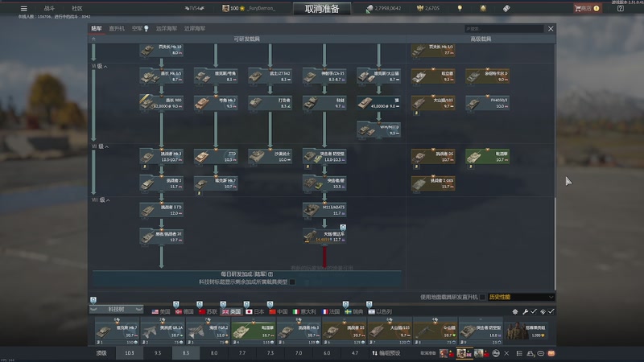Image resolution: width=644 pixels, height=362 pixels.
Task: Click the shield badge above the 天蝎 12.7 card
Action: pyautogui.click(x=343, y=227)
